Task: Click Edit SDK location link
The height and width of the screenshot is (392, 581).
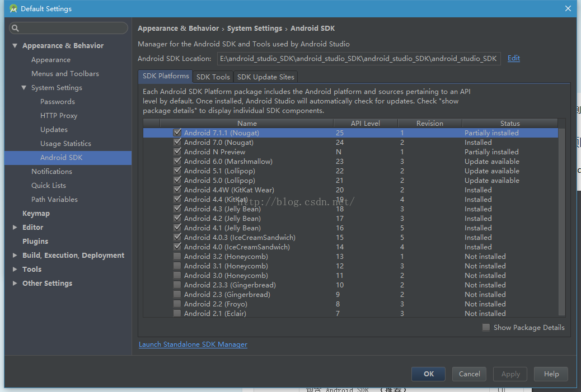Action: (x=514, y=58)
